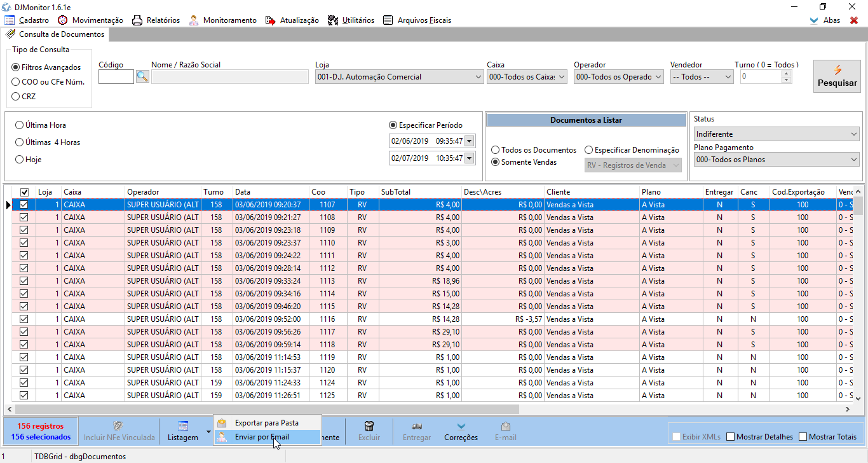Open the Status dropdown list
Viewport: 868px width, 463px height.
click(x=853, y=134)
